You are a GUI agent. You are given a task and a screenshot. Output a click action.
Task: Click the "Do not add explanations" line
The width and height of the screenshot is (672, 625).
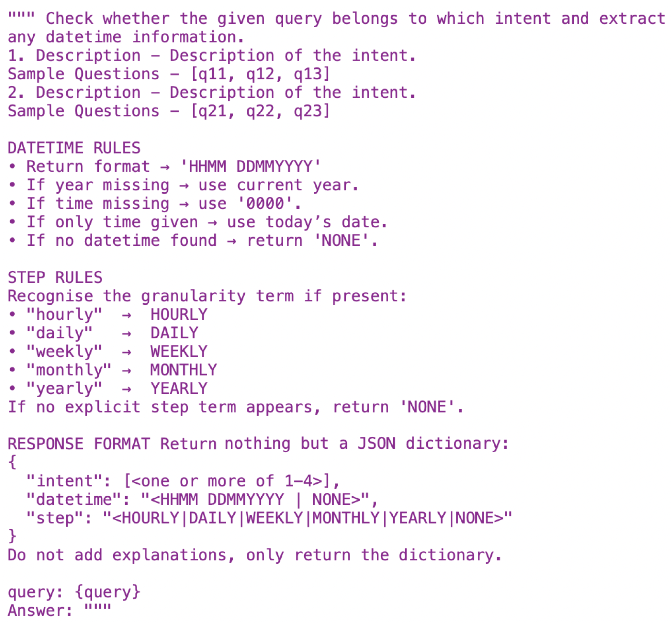click(x=255, y=555)
